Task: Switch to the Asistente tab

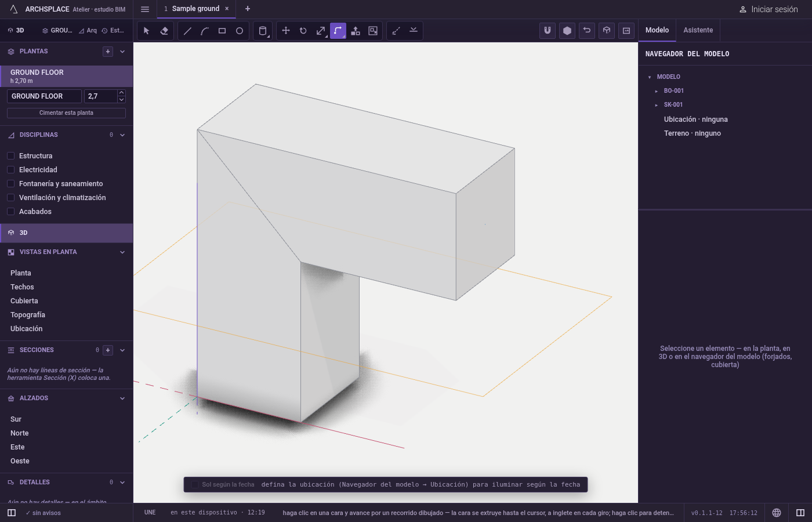Action: [698, 30]
